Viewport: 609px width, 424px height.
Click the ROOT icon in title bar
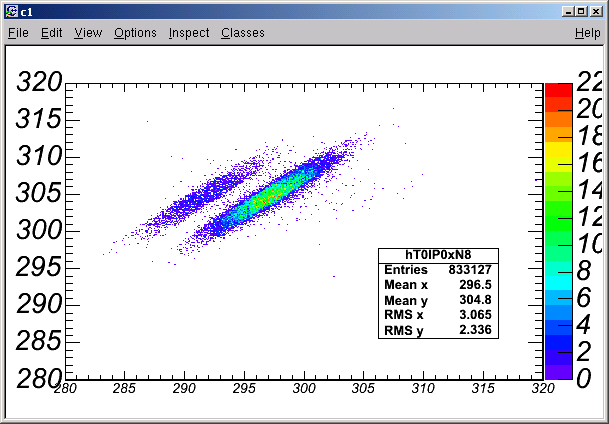(x=12, y=12)
